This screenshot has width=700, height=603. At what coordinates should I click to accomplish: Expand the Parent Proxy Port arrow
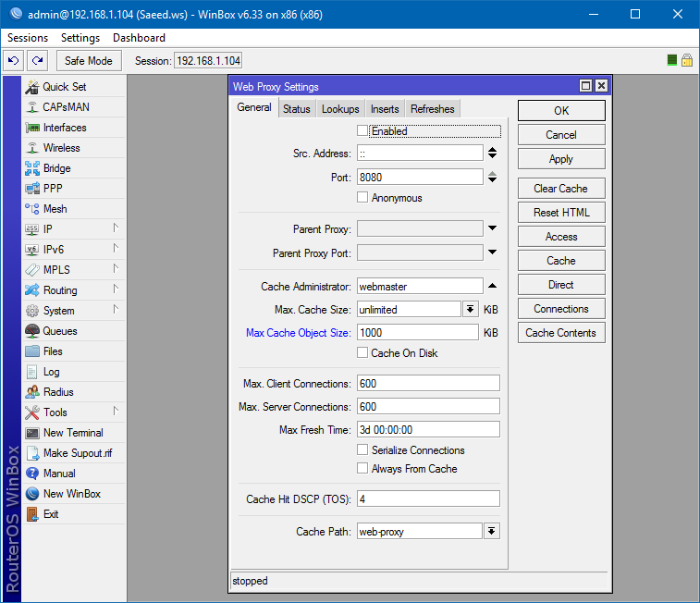pyautogui.click(x=493, y=252)
